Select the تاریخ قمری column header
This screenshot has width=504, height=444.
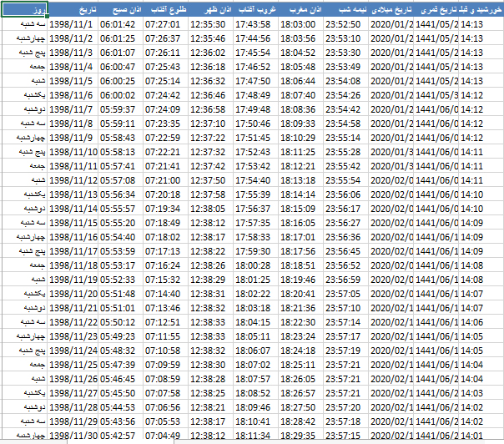[x=436, y=9]
